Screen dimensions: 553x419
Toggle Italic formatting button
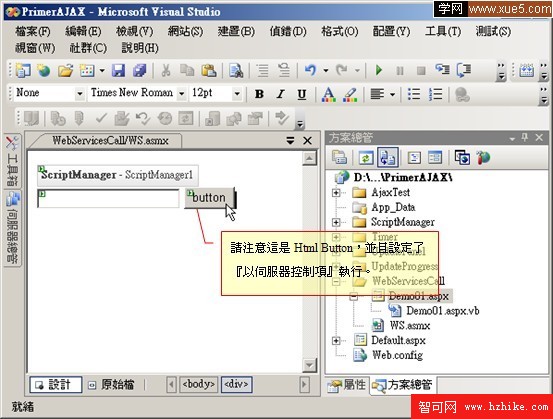tap(280, 94)
